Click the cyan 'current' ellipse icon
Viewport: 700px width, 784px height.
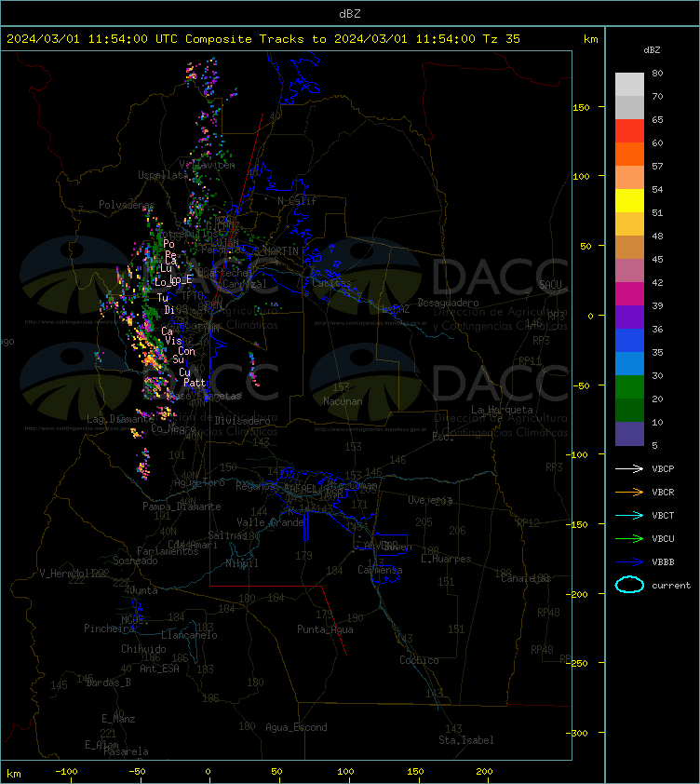629,585
